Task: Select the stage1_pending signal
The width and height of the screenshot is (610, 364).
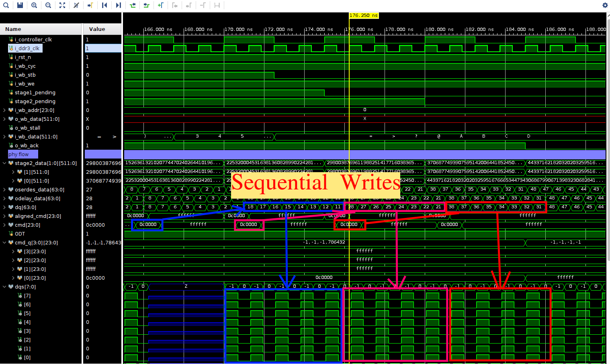Action: 35,92
